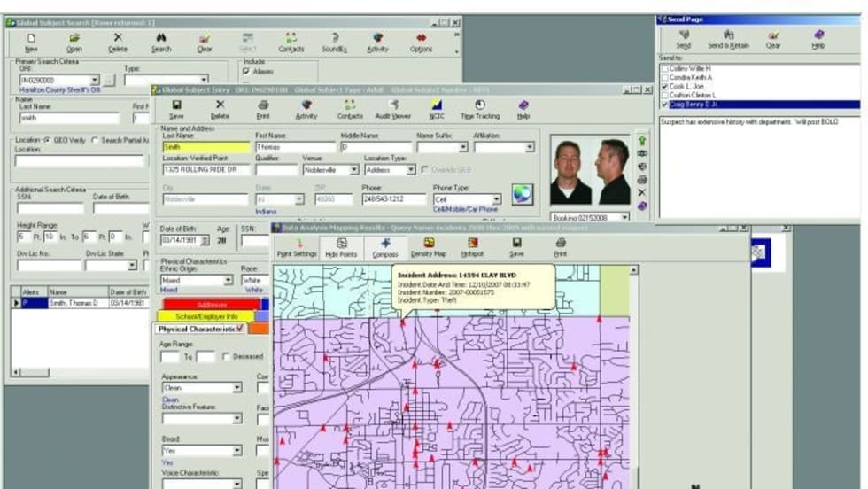Launch NCIC from Subject Entry toolbar
Viewport: 868px width, 489px height.
coord(437,108)
